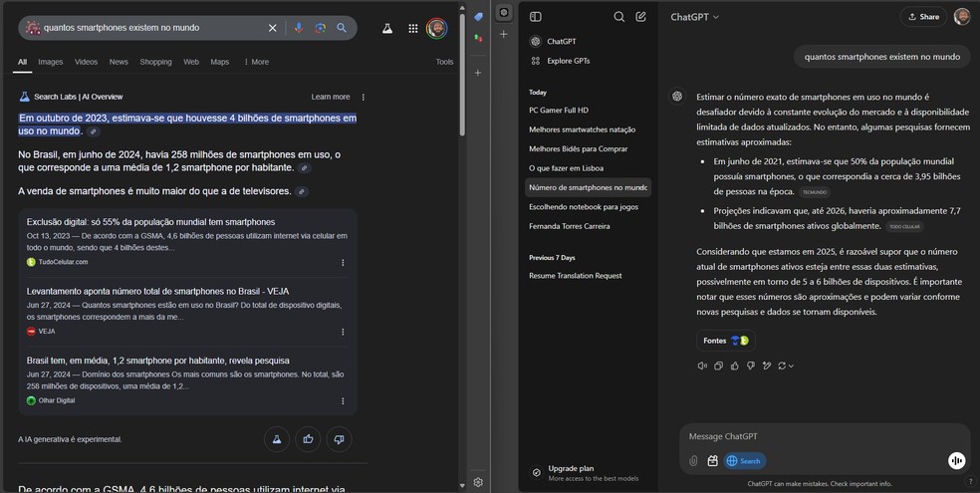Viewport: 980px width, 493px height.
Task: Open Google account profile avatar
Action: pos(437,28)
